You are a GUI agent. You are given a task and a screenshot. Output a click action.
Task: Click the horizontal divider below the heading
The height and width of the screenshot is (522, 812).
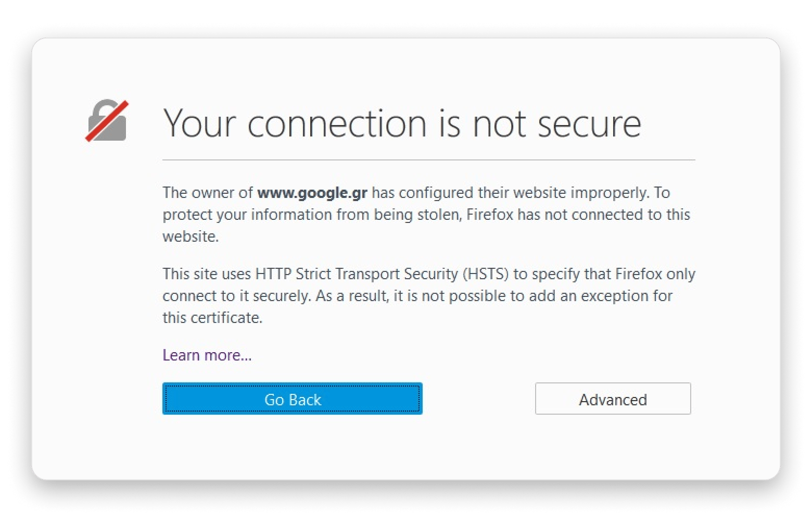point(428,160)
